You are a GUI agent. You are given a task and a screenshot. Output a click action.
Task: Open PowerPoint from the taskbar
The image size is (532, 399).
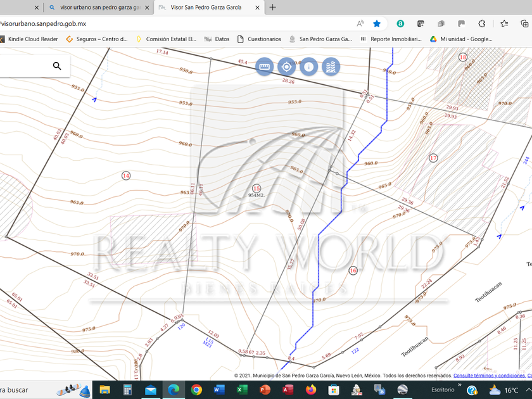pos(265,390)
